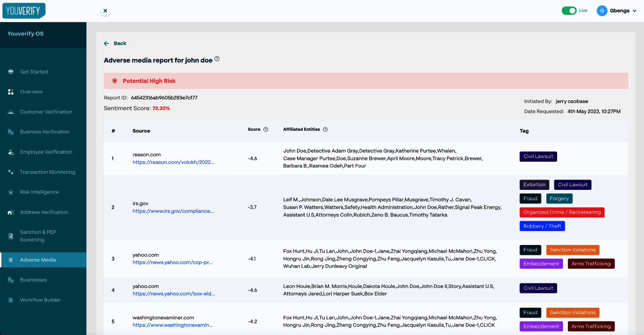Click help icon beside report title
This screenshot has height=335, width=644.
pyautogui.click(x=217, y=59)
